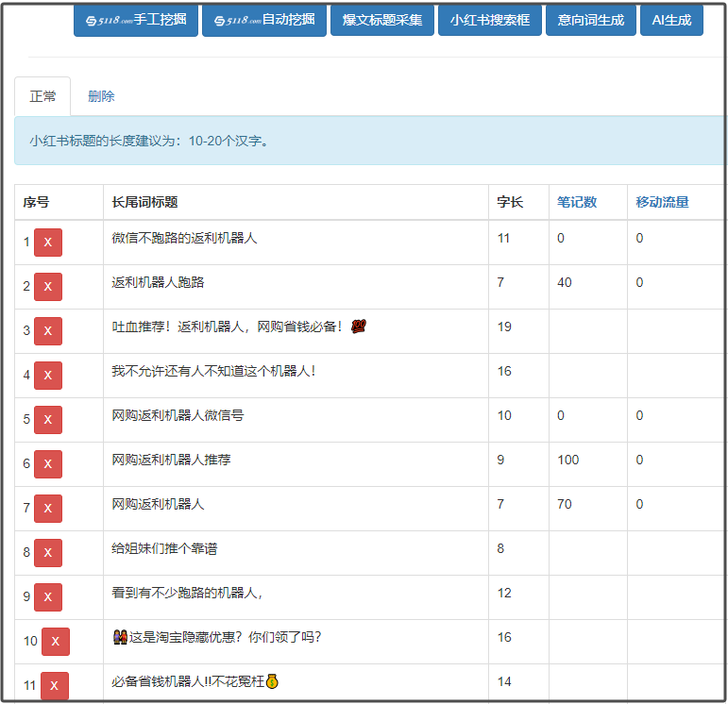This screenshot has width=728, height=704.
Task: Click the 5118 手工挖掘 button
Action: (x=136, y=21)
